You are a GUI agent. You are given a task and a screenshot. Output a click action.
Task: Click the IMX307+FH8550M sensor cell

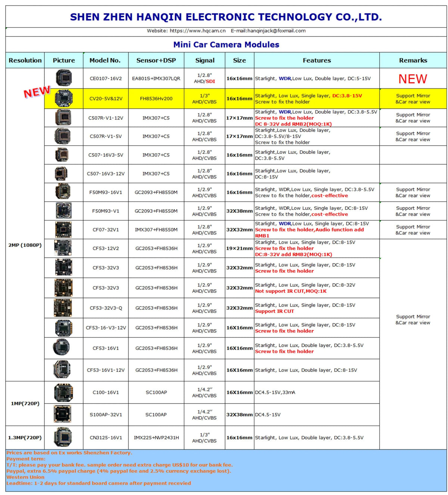pos(156,230)
